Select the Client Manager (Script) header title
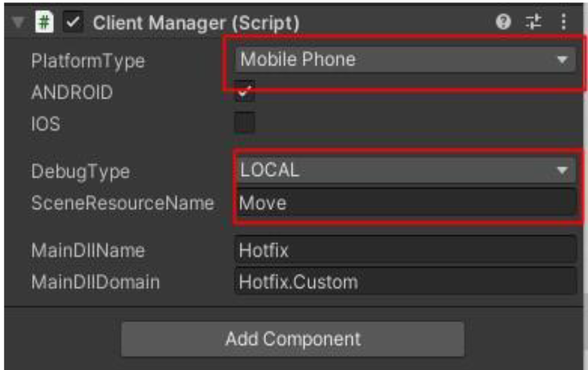588x370 pixels. pos(196,23)
